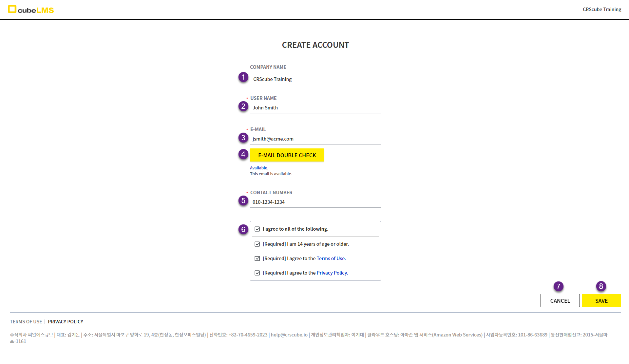Toggle the Terms of Use agreement checkbox
This screenshot has height=364, width=629.
click(x=257, y=259)
